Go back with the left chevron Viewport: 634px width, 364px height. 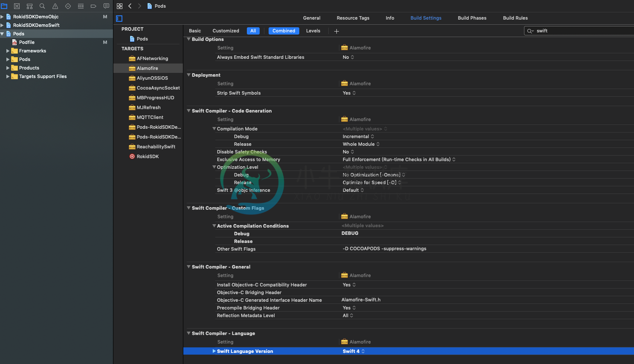coord(130,6)
